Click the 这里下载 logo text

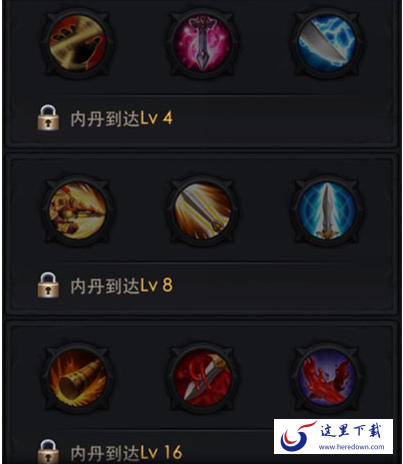point(351,431)
